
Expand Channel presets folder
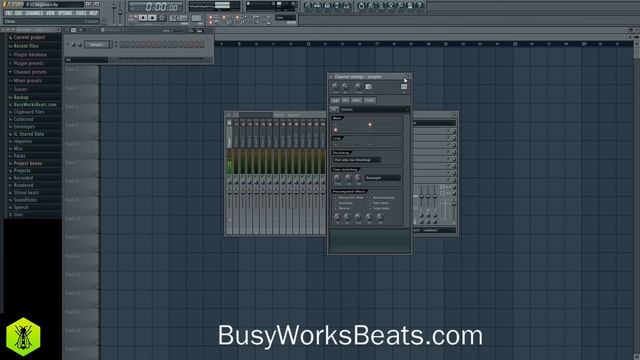30,72
